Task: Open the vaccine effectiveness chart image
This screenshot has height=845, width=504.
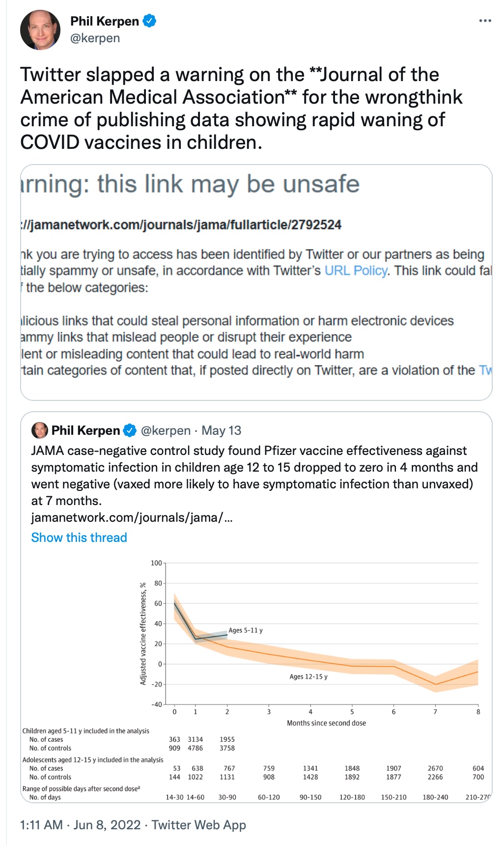Action: point(256,678)
